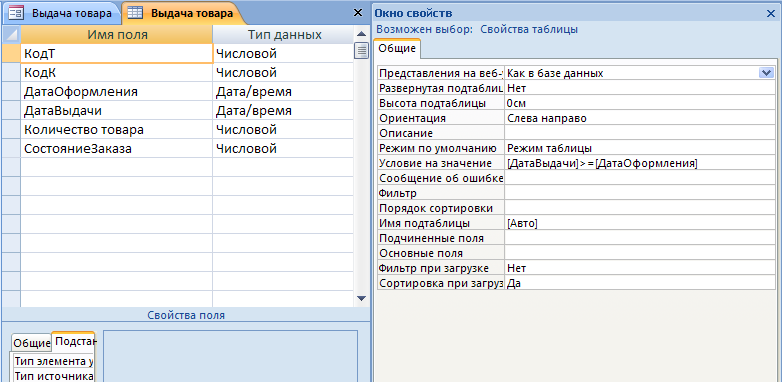Select the КодТ field name cell

(117, 53)
